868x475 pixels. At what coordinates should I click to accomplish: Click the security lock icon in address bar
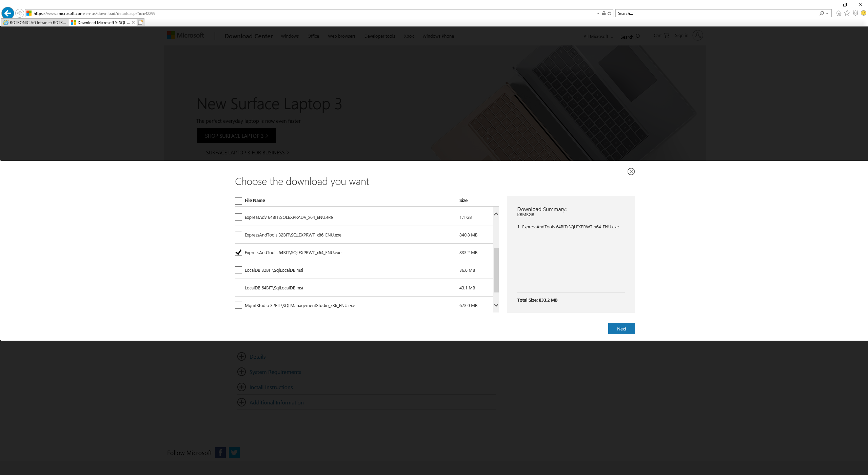click(x=604, y=13)
